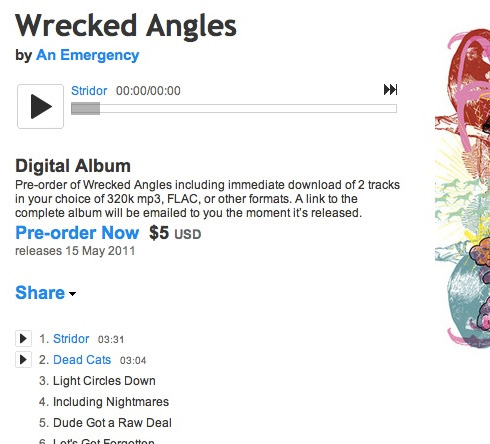This screenshot has height=444, width=490.
Task: Select track 5 Dude Got a Raw Deal
Action: (x=105, y=423)
